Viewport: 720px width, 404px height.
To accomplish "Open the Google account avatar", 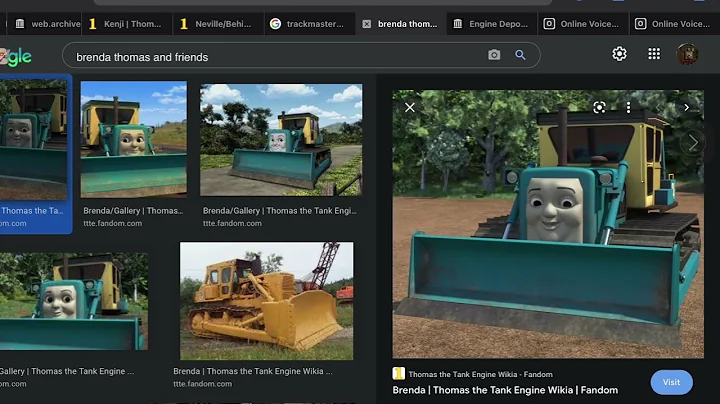I will click(x=687, y=54).
